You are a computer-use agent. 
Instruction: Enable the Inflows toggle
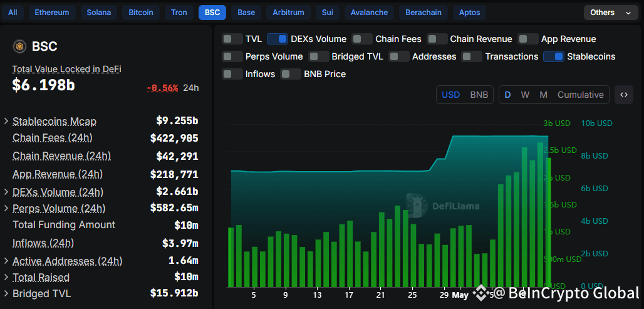click(x=232, y=75)
